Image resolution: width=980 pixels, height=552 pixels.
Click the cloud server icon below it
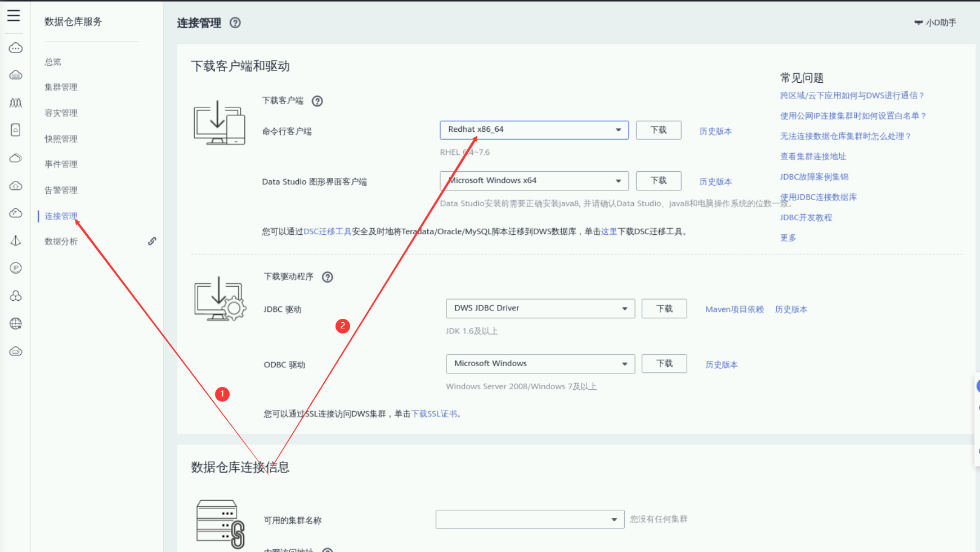16,75
